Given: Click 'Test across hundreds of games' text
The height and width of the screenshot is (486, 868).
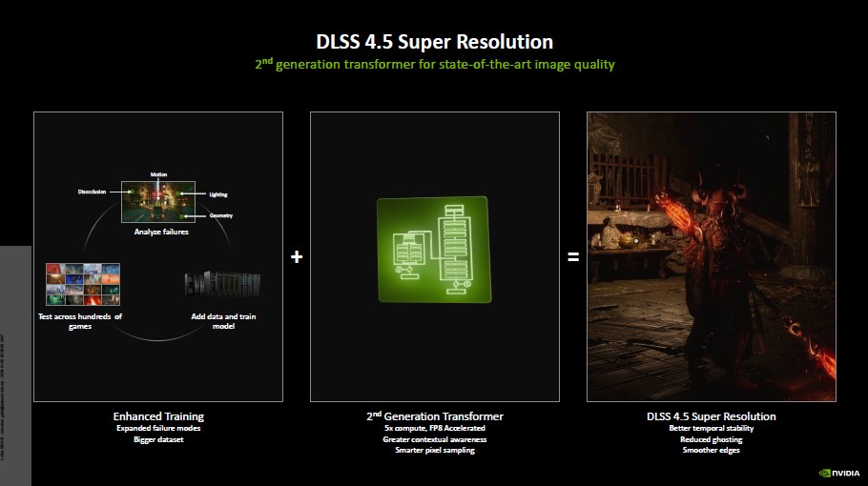Looking at the screenshot, I should (80, 321).
